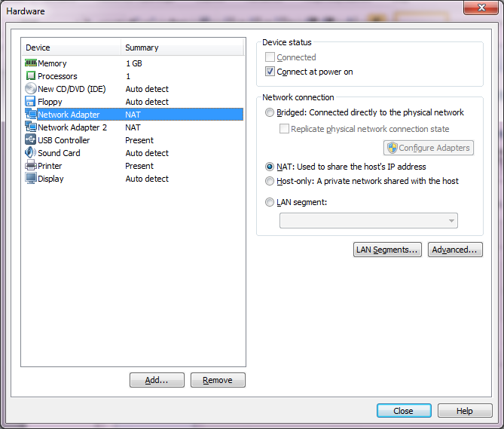Click the Floppy disk icon
Viewport: 504px width, 429px height.
pyautogui.click(x=30, y=101)
